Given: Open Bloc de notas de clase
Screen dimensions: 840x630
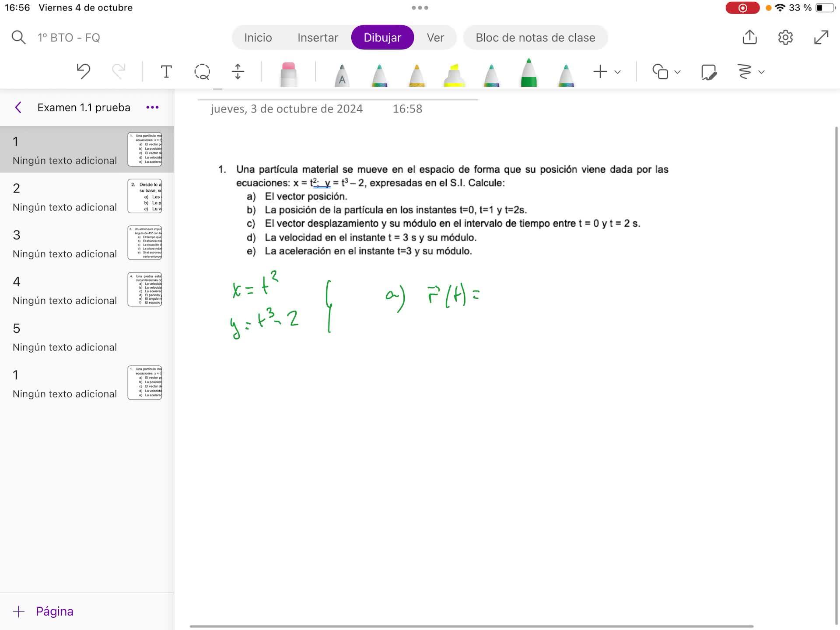Looking at the screenshot, I should click(535, 38).
